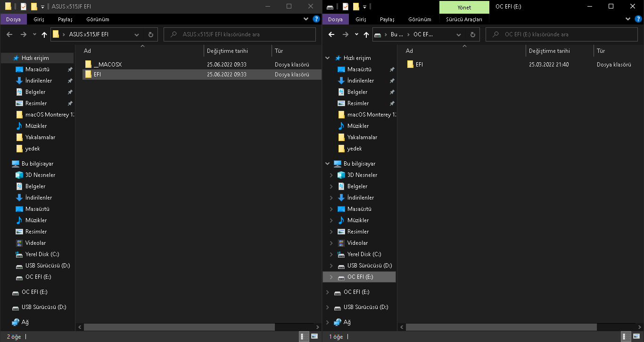Image resolution: width=644 pixels, height=342 pixels.
Task: Open Dosya menu in ASUS x515JF EFI window
Action: coord(13,19)
